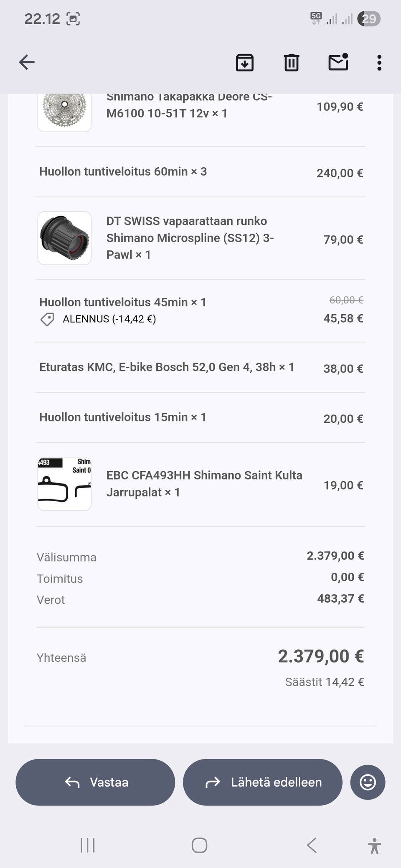
Task: Add an emoji reaction with smiley icon
Action: pos(368,782)
